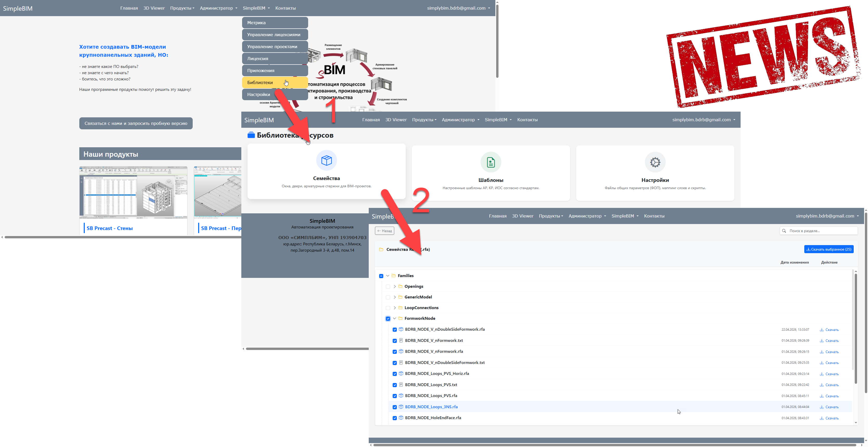Click the text file icon of BDRB_NODE_V_nFormwork.txt

(x=401, y=341)
